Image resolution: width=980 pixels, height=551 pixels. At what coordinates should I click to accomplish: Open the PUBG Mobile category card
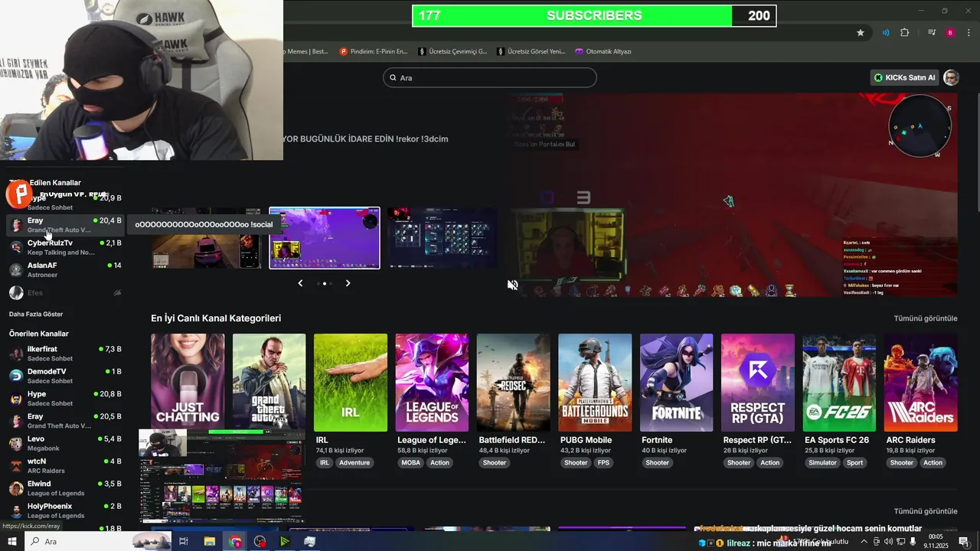595,383
